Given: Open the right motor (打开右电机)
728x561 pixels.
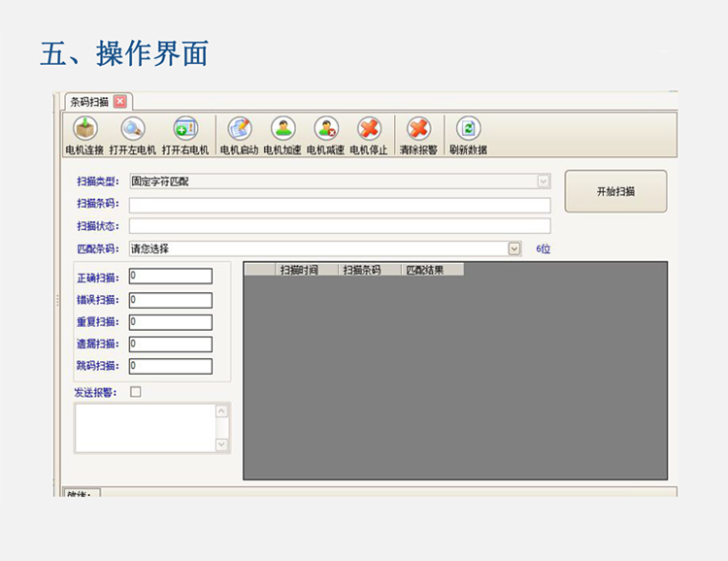Looking at the screenshot, I should 184,129.
